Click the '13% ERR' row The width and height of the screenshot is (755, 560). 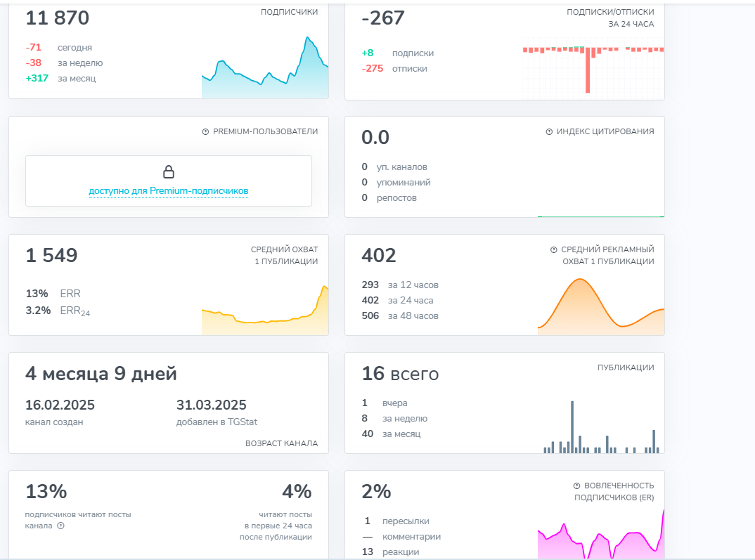[x=53, y=294]
